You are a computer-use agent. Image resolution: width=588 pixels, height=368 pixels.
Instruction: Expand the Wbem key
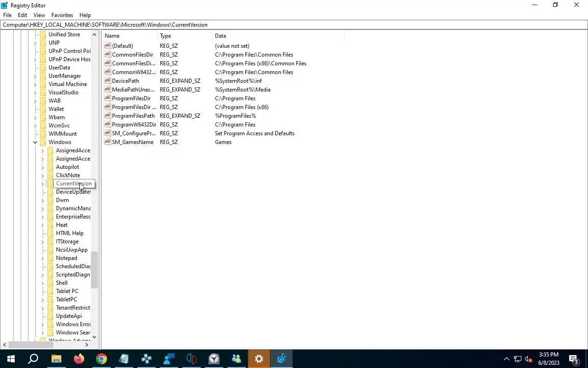(x=35, y=117)
